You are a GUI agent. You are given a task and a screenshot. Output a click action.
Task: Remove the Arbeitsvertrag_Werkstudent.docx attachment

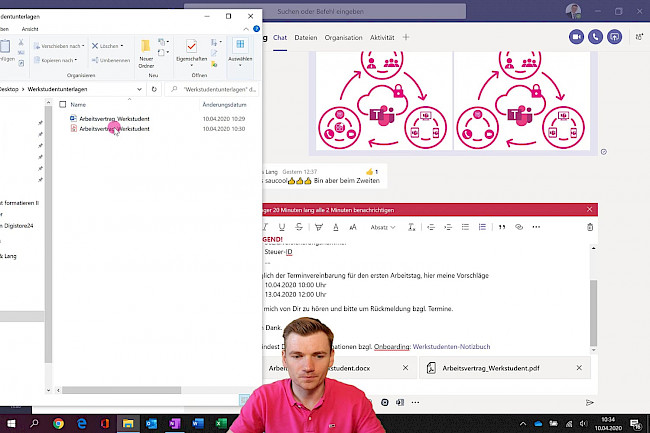[x=405, y=368]
